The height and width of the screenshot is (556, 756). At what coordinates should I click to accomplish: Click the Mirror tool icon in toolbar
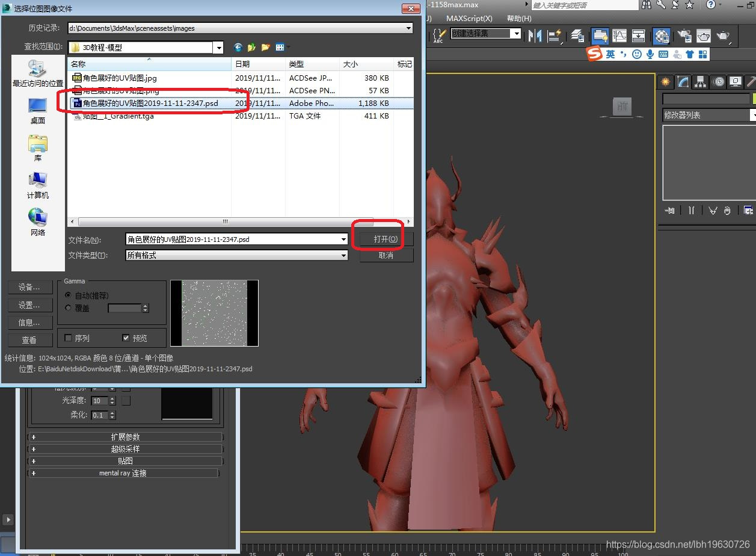[x=535, y=36]
